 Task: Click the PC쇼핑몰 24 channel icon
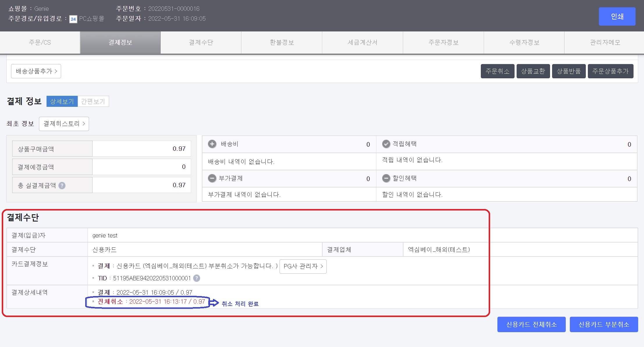[73, 19]
